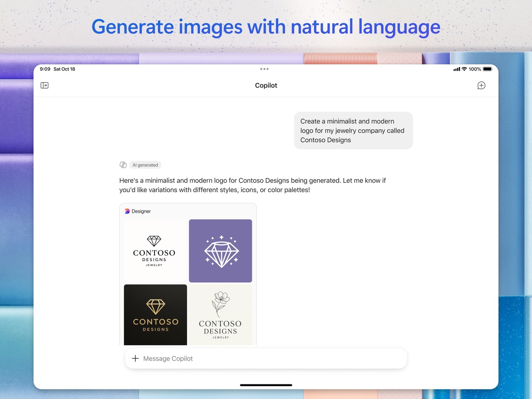Click the AI generated badge
The height and width of the screenshot is (399, 532).
pyautogui.click(x=145, y=165)
